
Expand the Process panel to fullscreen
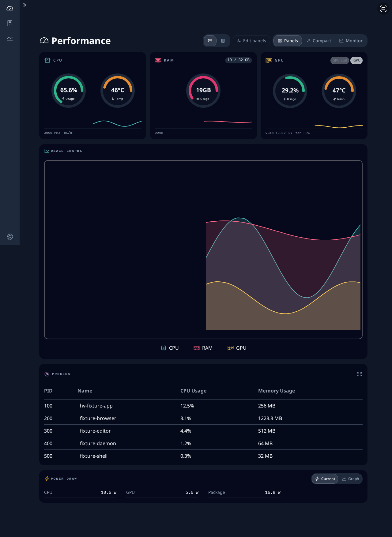coord(360,374)
